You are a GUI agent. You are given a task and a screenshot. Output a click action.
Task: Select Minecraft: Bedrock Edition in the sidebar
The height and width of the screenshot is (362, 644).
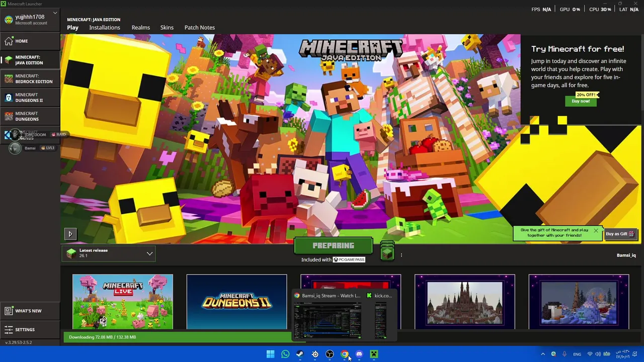pos(30,78)
